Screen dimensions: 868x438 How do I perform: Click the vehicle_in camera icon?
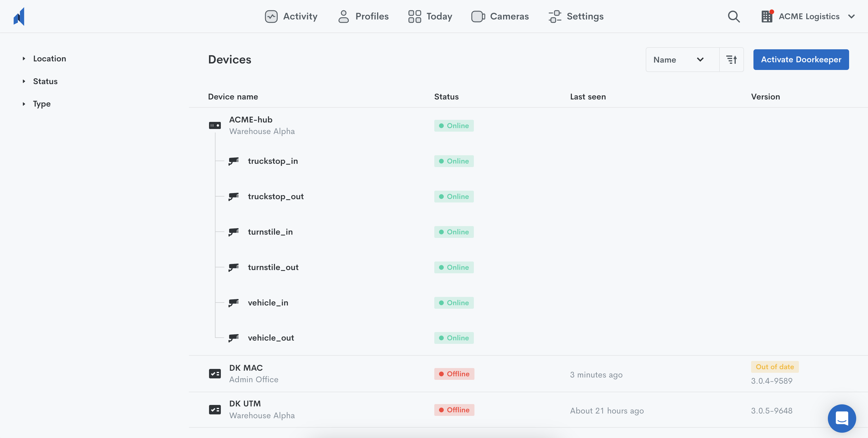tap(234, 303)
